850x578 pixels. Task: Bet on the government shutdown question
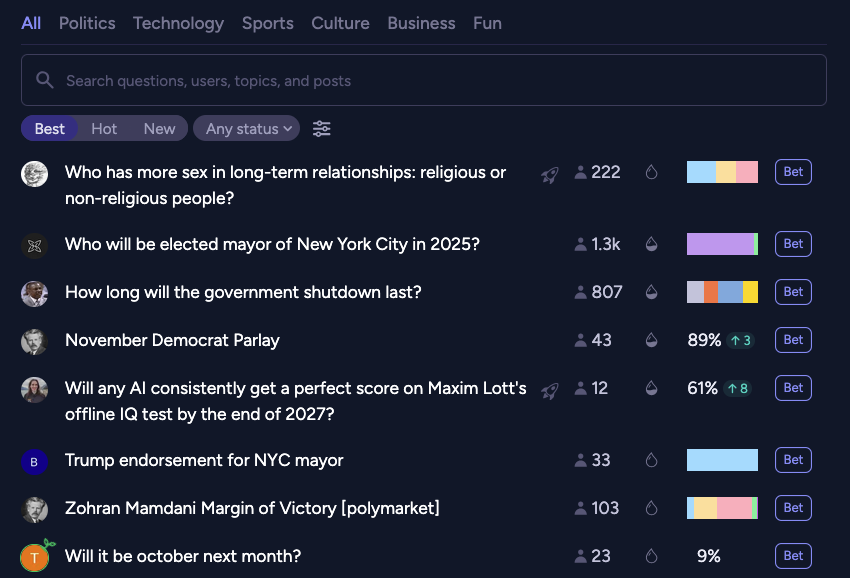(x=793, y=292)
